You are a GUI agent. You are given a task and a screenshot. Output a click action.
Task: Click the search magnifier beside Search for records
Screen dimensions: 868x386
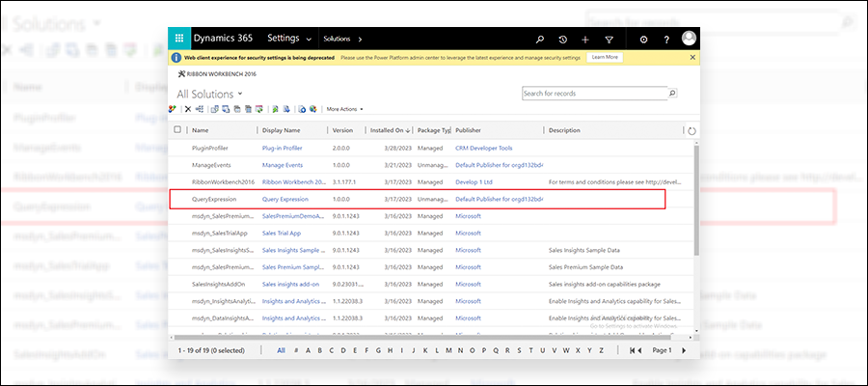point(672,94)
